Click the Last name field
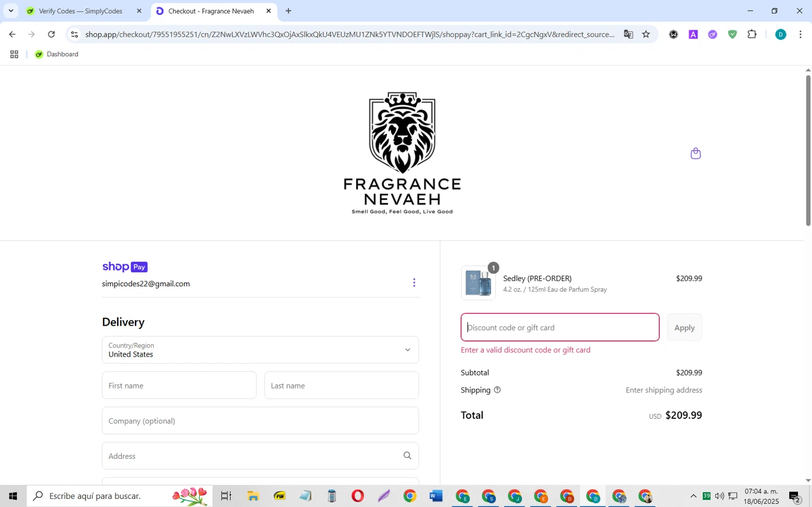The height and width of the screenshot is (507, 812). point(342,385)
